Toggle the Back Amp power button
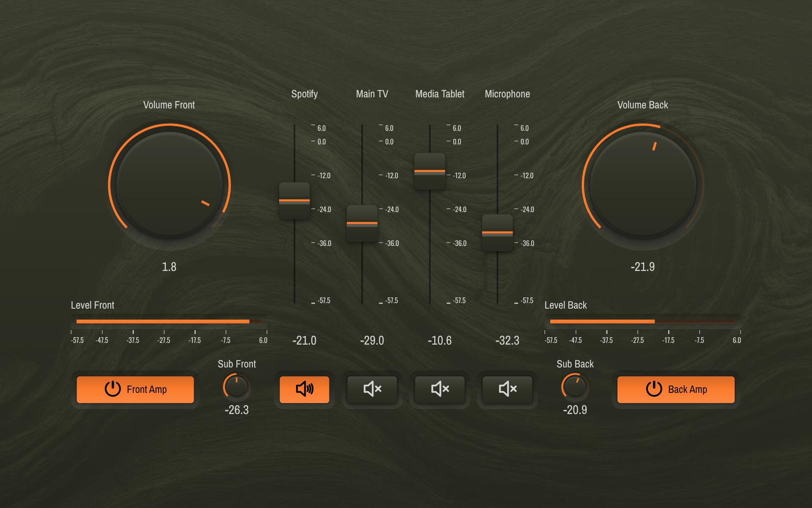This screenshot has height=508, width=812. [x=676, y=389]
